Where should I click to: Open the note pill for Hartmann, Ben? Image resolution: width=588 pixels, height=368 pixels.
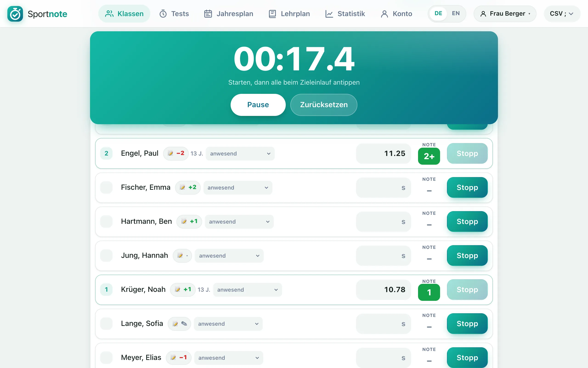pos(189,221)
